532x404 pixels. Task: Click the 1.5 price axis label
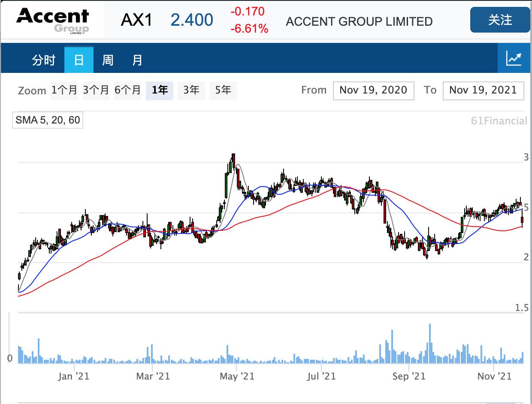521,308
